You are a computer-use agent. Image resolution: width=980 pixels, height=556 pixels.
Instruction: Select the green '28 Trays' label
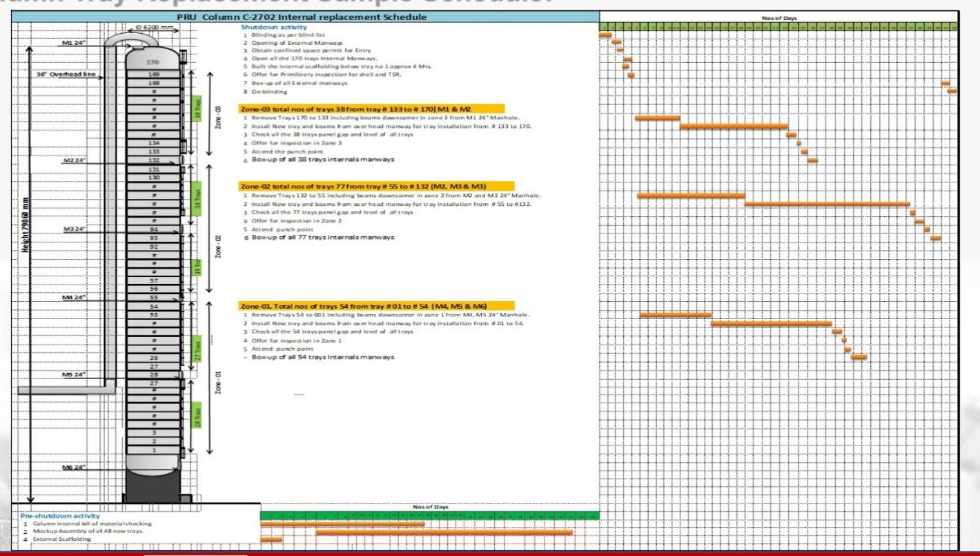click(x=199, y=414)
